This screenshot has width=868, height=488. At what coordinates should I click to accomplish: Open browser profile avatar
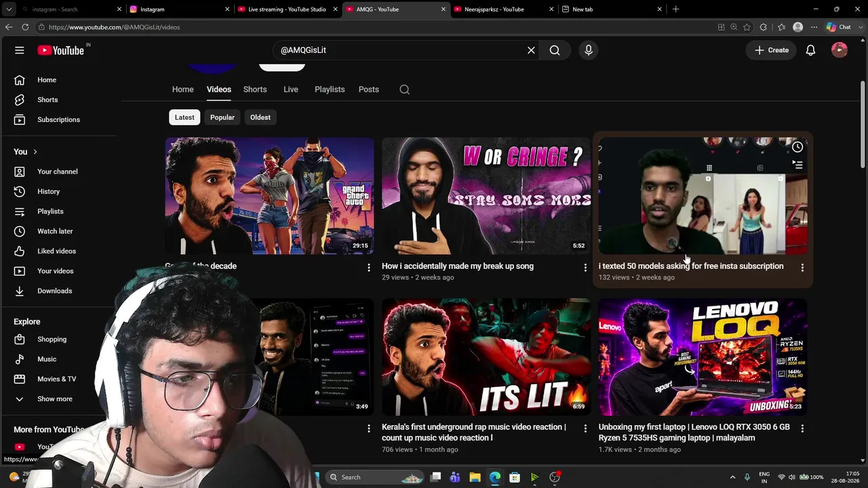click(798, 27)
